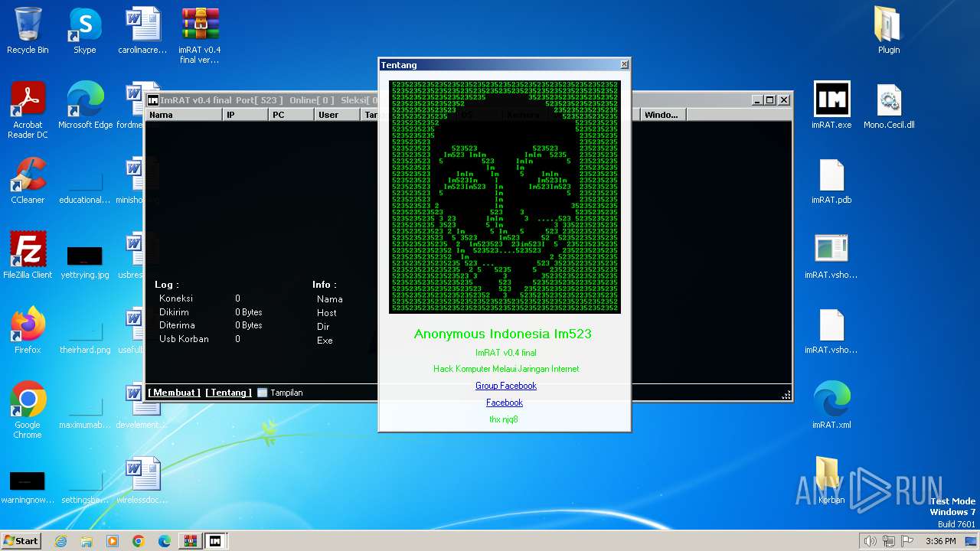The height and width of the screenshot is (551, 980).
Task: Open the imRAT v0.4 final WinRAR archive
Action: coord(199,35)
